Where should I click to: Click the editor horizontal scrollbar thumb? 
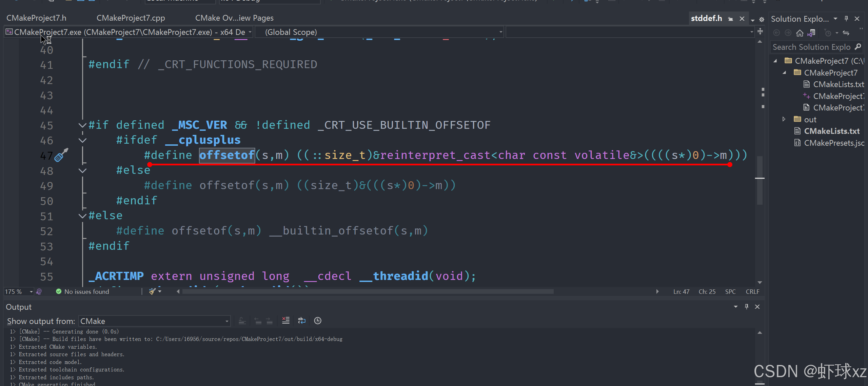(x=368, y=291)
